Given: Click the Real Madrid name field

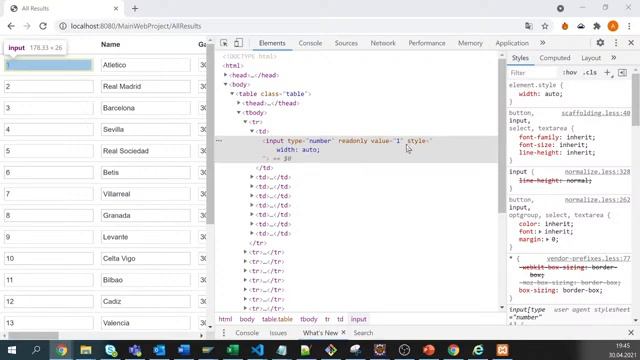Looking at the screenshot, I should [x=146, y=87].
